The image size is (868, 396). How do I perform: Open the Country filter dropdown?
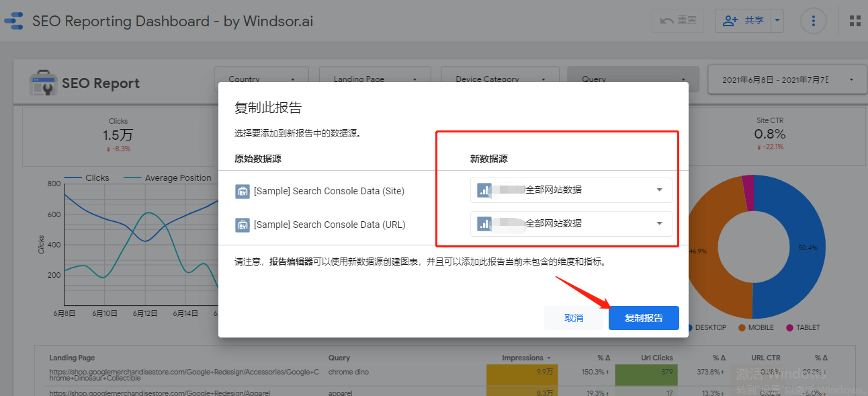(261, 79)
